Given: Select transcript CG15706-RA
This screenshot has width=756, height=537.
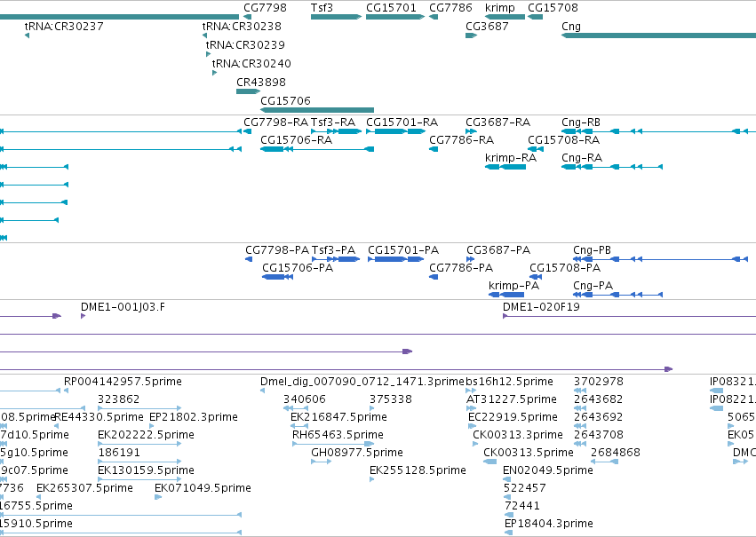Looking at the screenshot, I should point(296,140).
